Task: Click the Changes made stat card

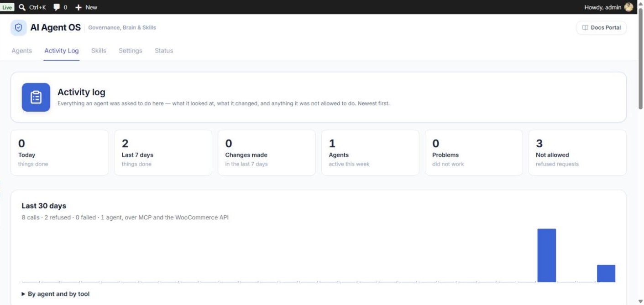Action: point(267,153)
